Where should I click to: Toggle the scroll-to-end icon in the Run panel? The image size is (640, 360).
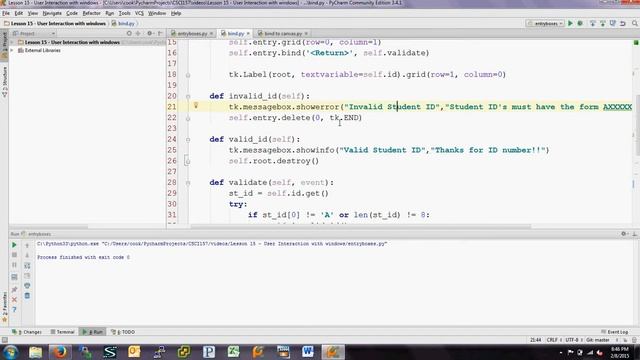click(x=27, y=276)
